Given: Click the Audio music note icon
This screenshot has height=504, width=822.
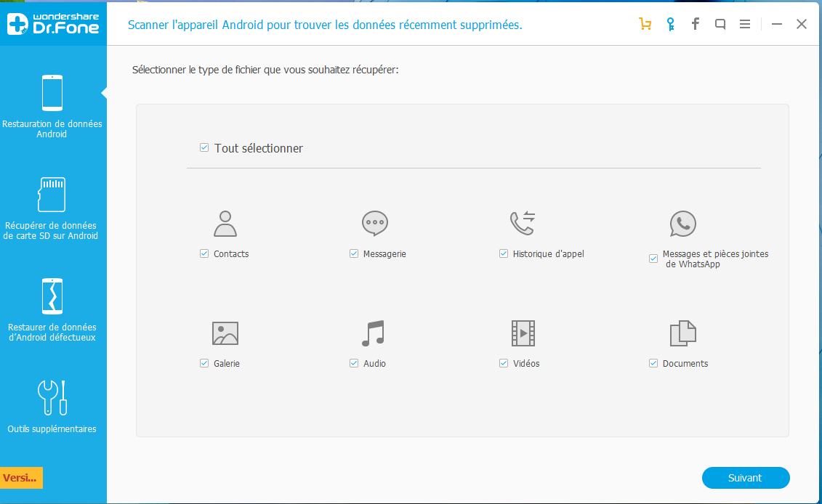Looking at the screenshot, I should tap(374, 333).
